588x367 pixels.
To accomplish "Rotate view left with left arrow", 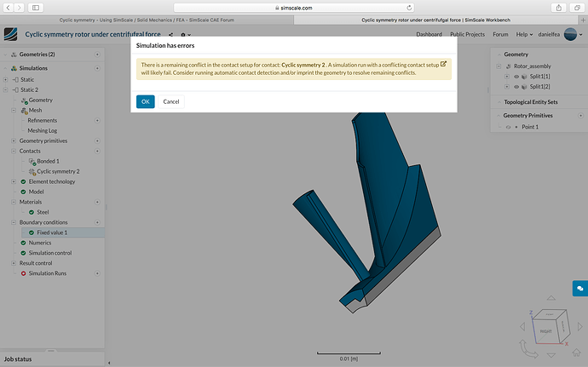I will [522, 326].
